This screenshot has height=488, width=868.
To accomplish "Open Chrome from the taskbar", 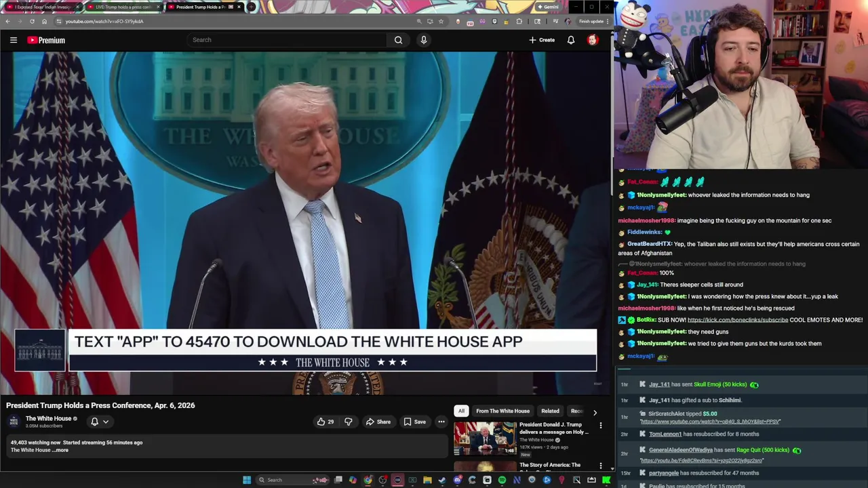I will coord(368,480).
